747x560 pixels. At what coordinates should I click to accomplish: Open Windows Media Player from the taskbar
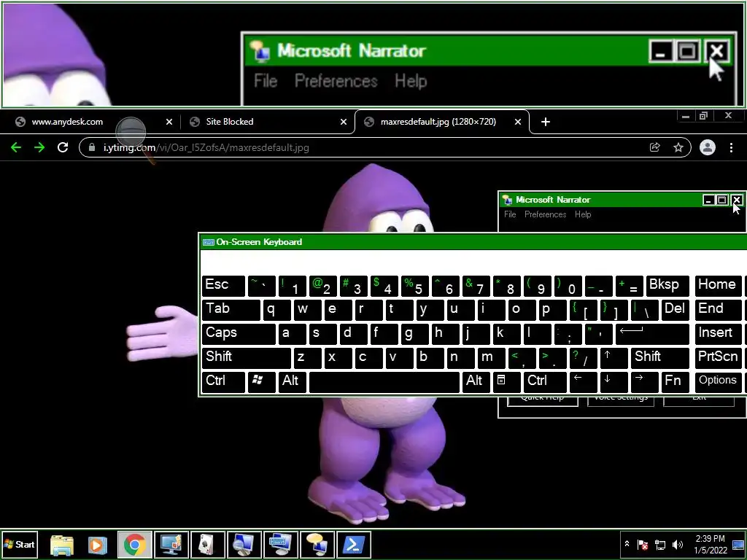[x=97, y=545]
